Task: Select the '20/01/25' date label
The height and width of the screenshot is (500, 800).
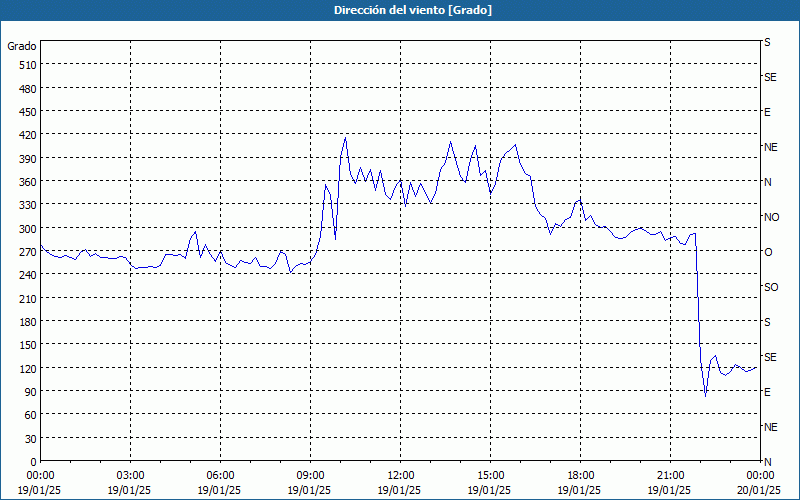Action: [759, 490]
